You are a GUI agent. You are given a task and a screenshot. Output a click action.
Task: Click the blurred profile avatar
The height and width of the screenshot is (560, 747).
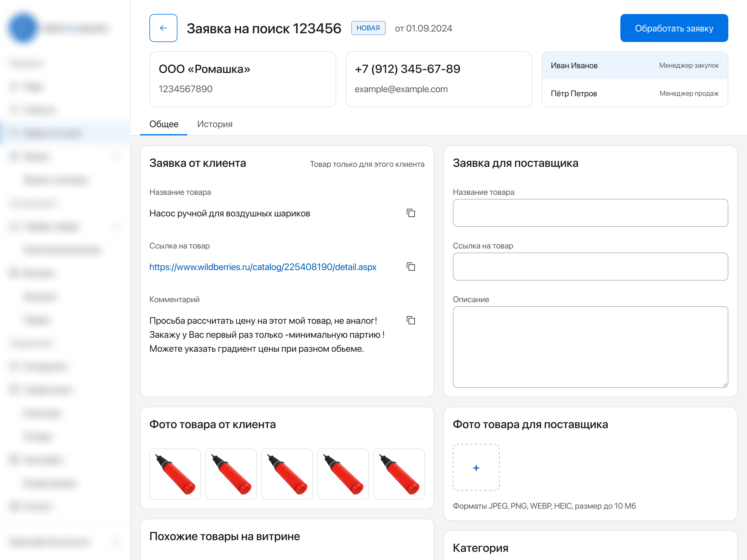pos(23,28)
